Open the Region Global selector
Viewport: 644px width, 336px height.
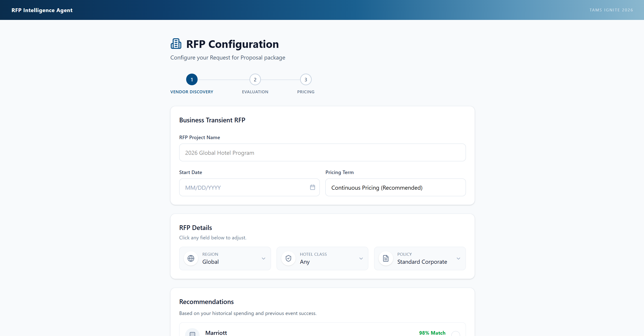[x=225, y=259]
